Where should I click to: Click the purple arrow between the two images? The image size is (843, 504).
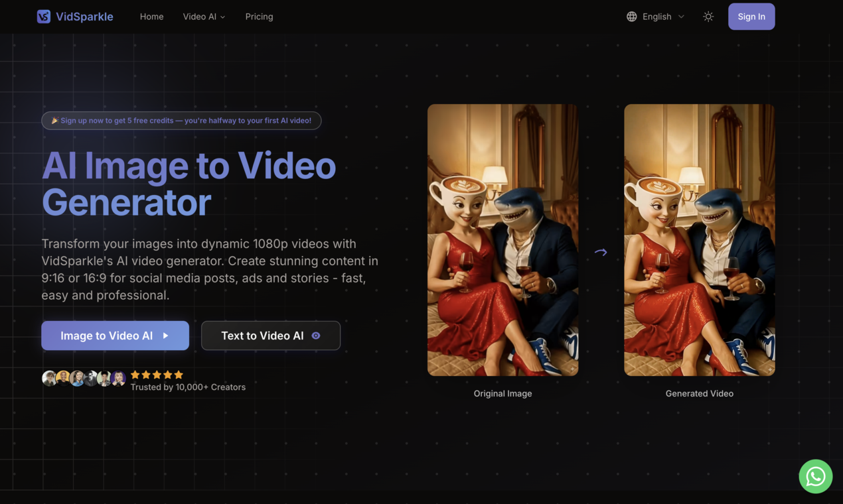click(600, 252)
